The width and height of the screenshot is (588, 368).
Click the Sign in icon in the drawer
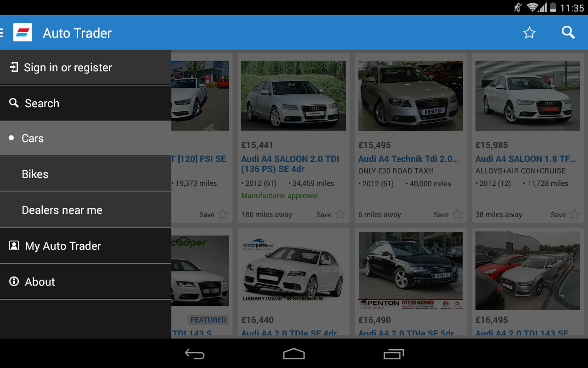[13, 67]
